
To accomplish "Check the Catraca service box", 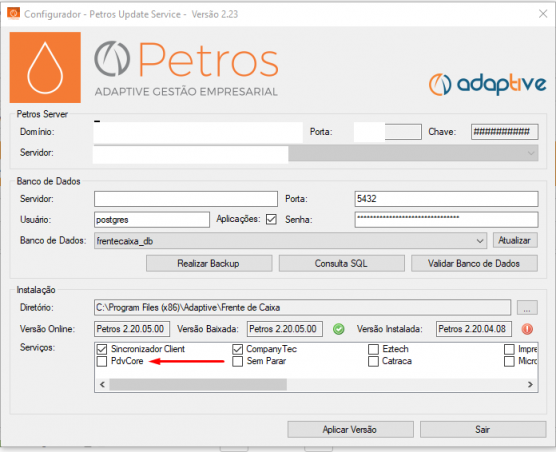I will pyautogui.click(x=373, y=361).
